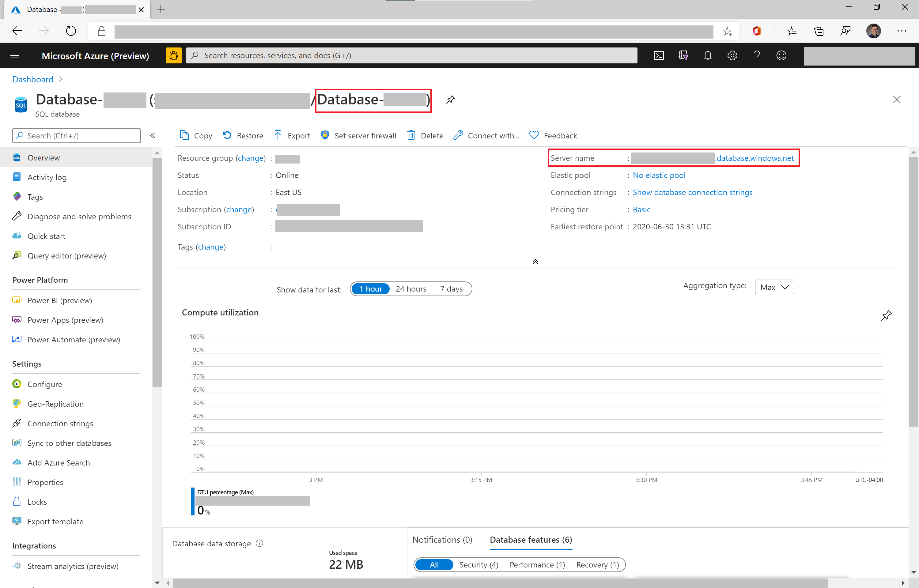Pin Compute utilization chart to dashboard
The height and width of the screenshot is (588, 919).
click(886, 315)
